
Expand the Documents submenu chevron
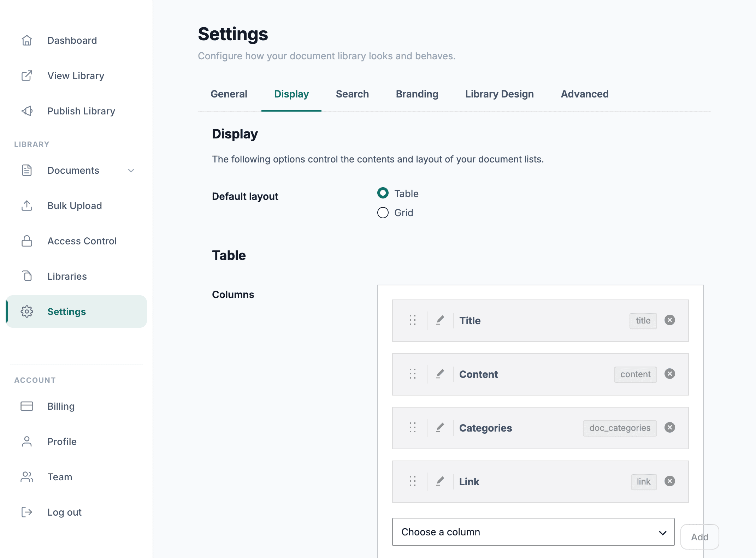pos(131,171)
